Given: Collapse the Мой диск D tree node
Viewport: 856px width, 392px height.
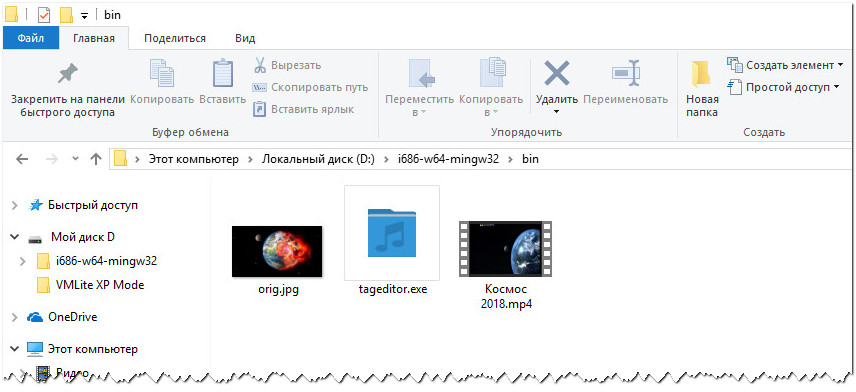Looking at the screenshot, I should 14,237.
